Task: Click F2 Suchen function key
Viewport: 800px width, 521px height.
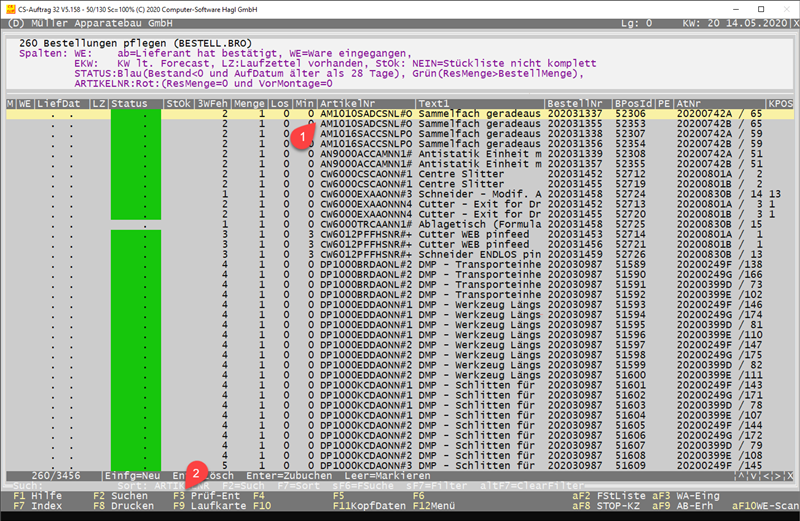Action: click(119, 495)
